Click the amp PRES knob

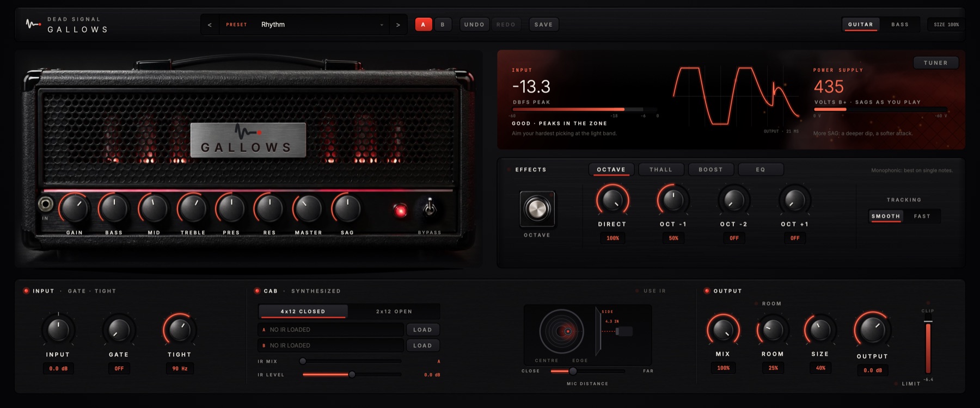[x=231, y=208]
